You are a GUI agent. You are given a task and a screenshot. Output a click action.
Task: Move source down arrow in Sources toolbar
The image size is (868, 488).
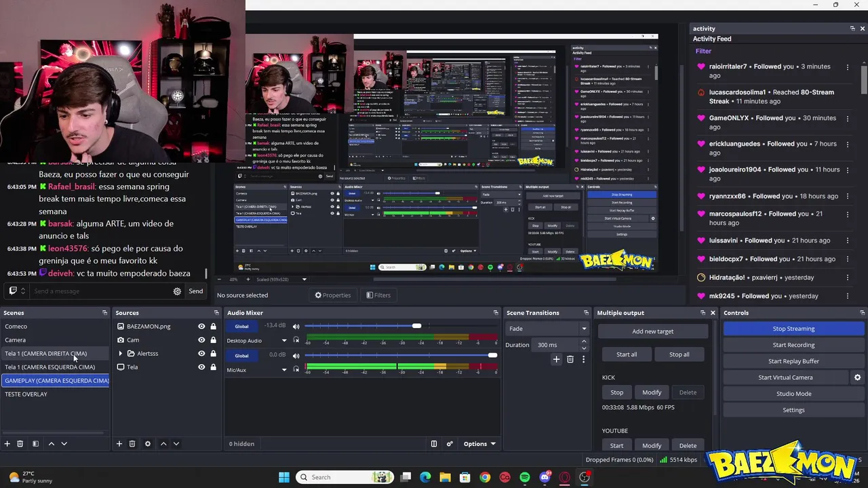tap(176, 444)
